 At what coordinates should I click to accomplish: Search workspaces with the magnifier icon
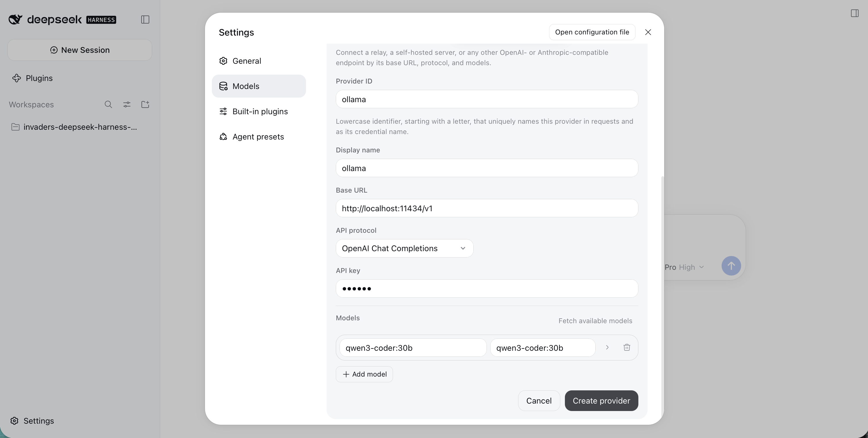108,104
